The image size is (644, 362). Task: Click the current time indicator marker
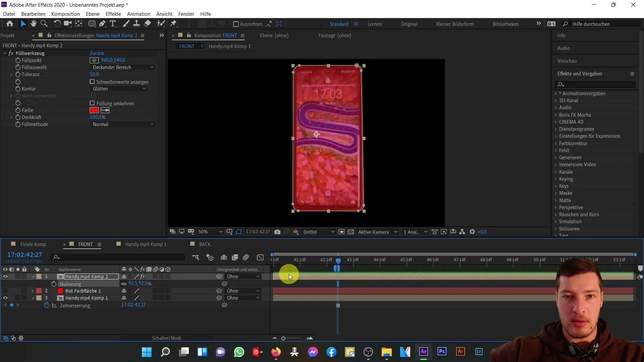click(x=338, y=260)
